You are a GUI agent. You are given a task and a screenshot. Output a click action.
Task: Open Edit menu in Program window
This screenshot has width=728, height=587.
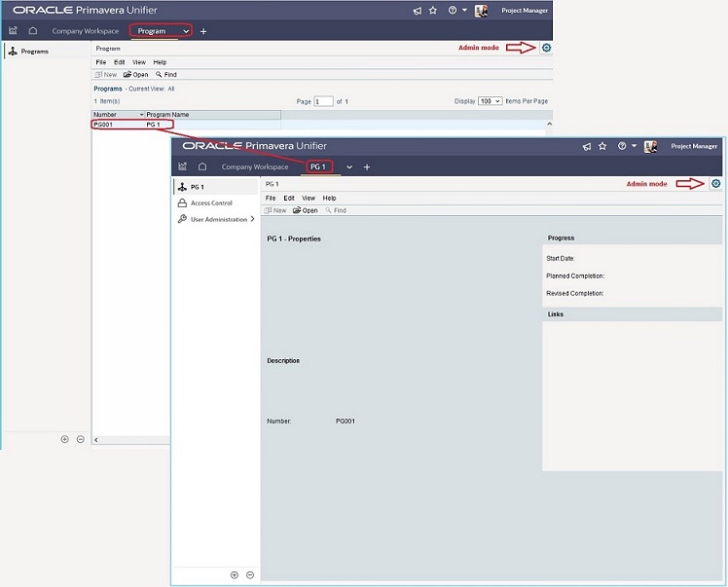tap(120, 62)
